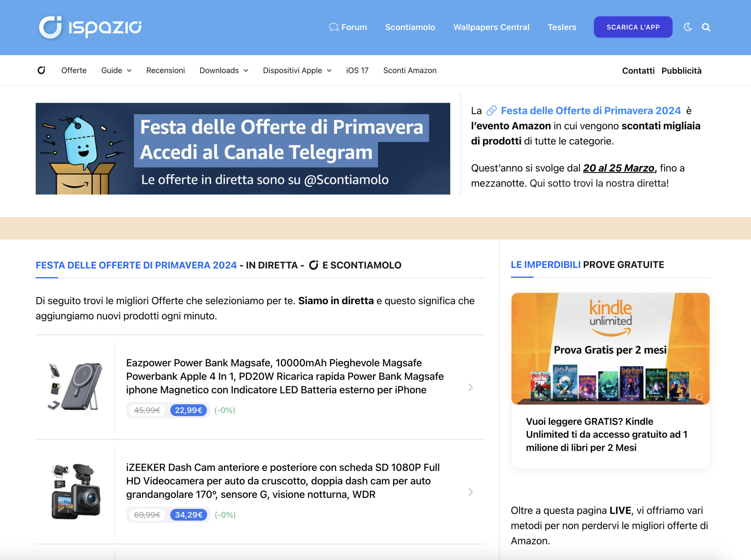Click iSpazio icon beside E SCONTIAMOLO heading
751x560 pixels.
point(314,265)
